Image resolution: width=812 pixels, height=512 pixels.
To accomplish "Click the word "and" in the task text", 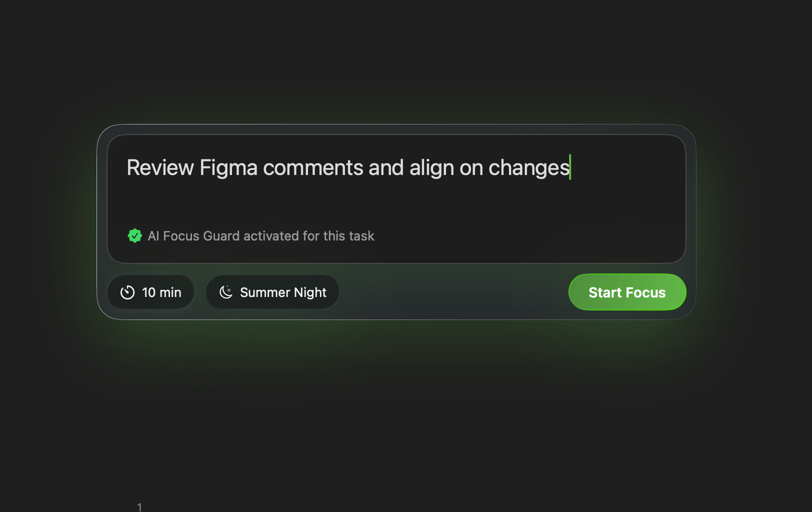I will 386,168.
